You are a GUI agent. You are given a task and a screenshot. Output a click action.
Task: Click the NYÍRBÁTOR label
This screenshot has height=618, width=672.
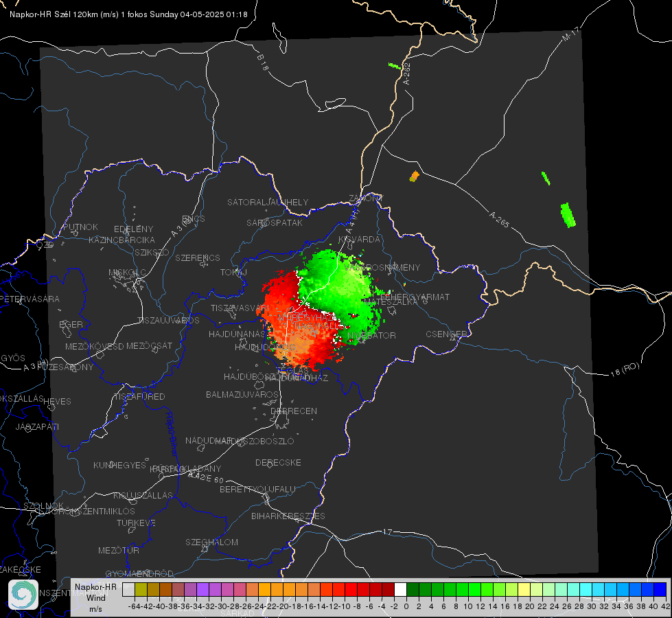point(371,335)
